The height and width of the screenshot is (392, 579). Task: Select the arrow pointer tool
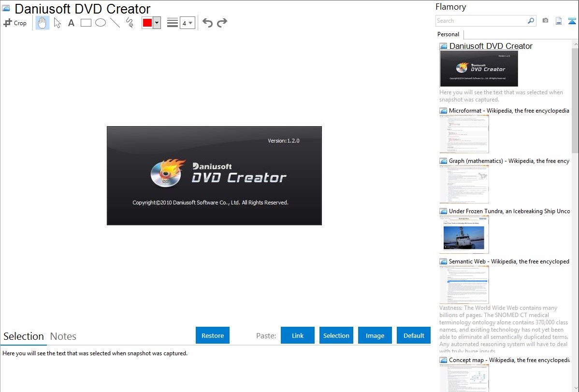pyautogui.click(x=57, y=23)
